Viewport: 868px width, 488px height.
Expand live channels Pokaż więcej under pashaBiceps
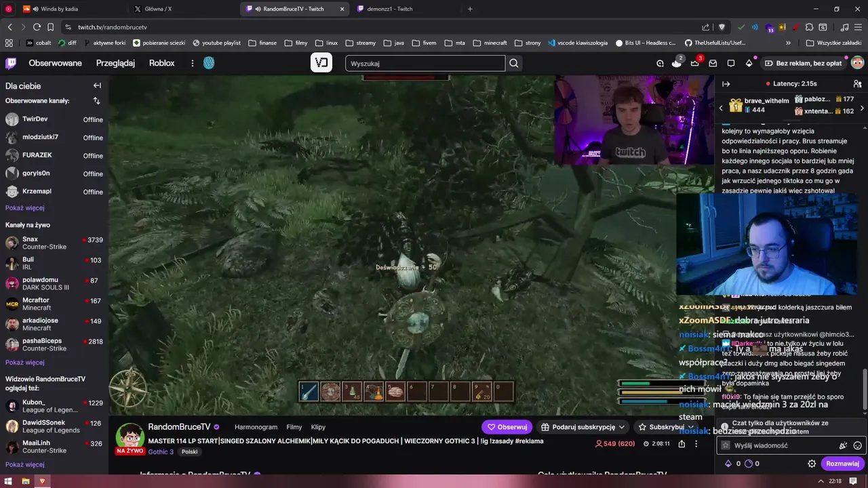tap(25, 363)
